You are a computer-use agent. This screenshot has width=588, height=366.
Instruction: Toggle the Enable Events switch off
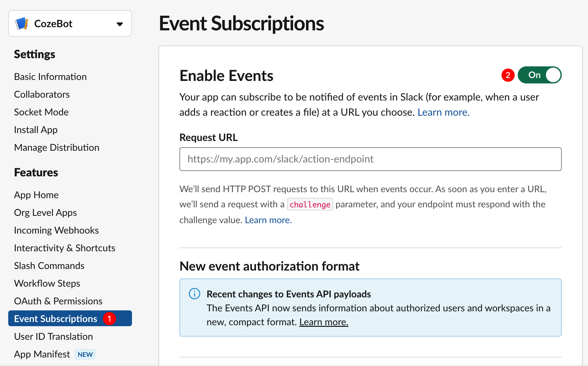(x=540, y=75)
